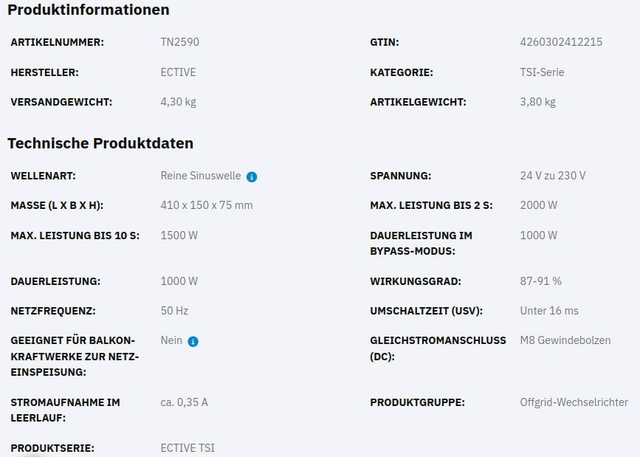Image resolution: width=640 pixels, height=457 pixels.
Task: Click the 50 Hz mains frequency value
Action: click(176, 311)
